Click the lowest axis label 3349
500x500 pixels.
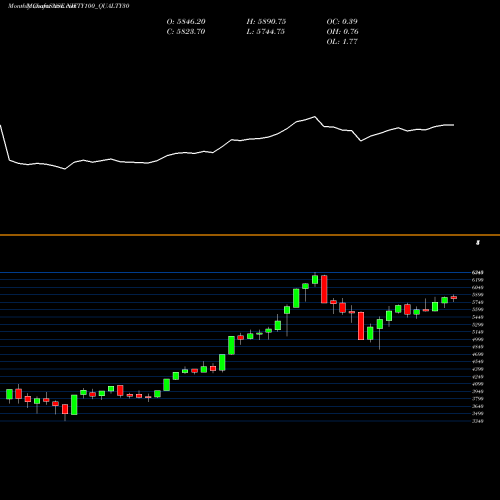[478, 421]
